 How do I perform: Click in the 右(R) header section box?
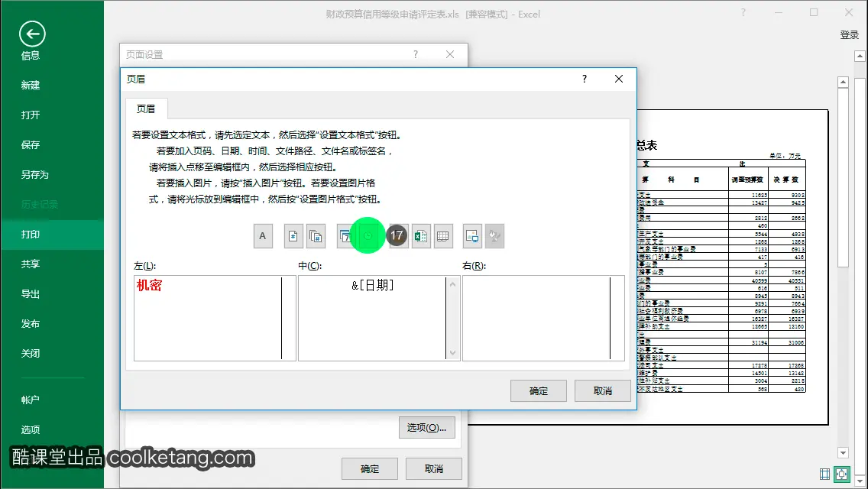[x=543, y=319]
